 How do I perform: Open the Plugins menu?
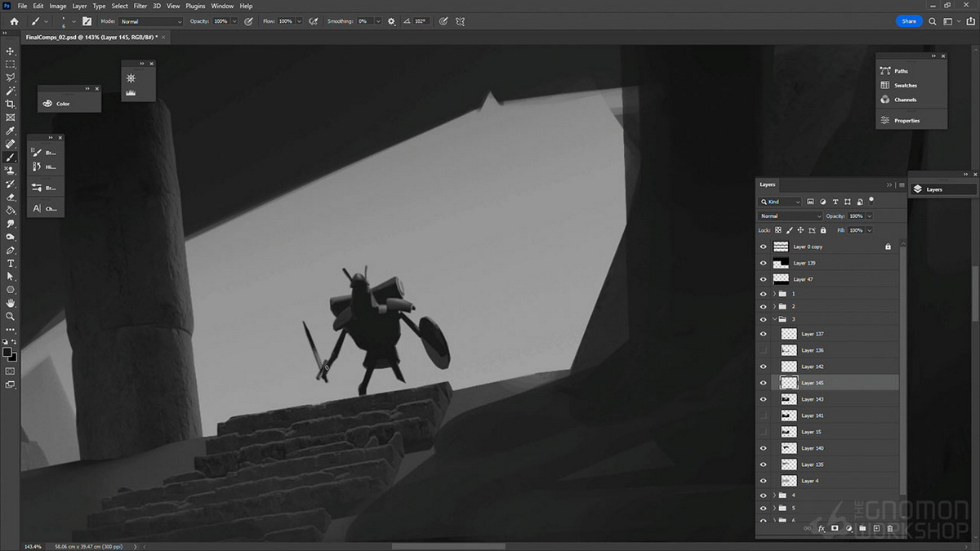point(195,6)
